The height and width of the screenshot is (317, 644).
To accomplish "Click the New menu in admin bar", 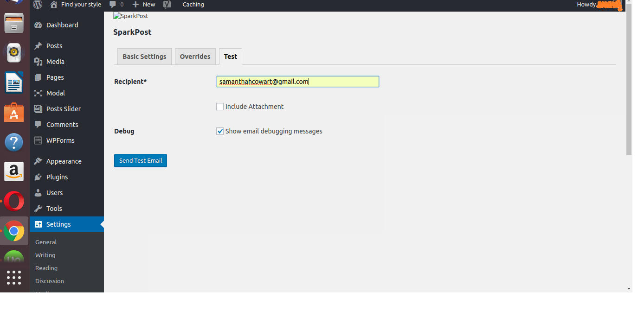I will coord(143,5).
